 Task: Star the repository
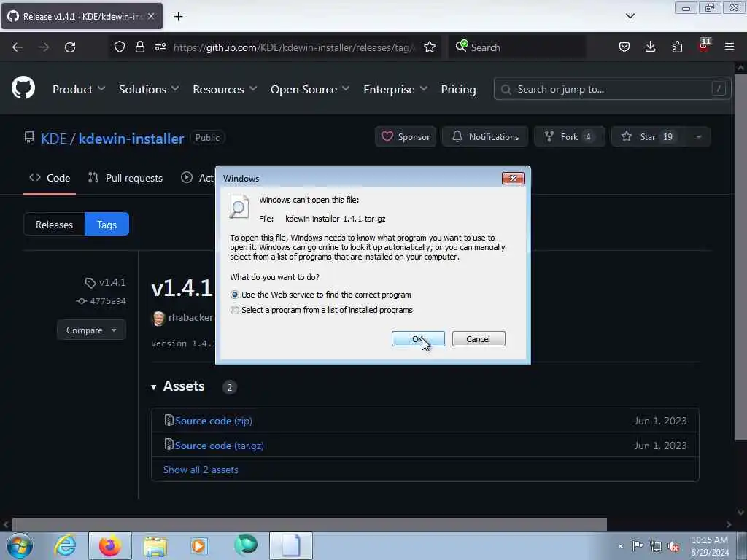[x=648, y=136]
